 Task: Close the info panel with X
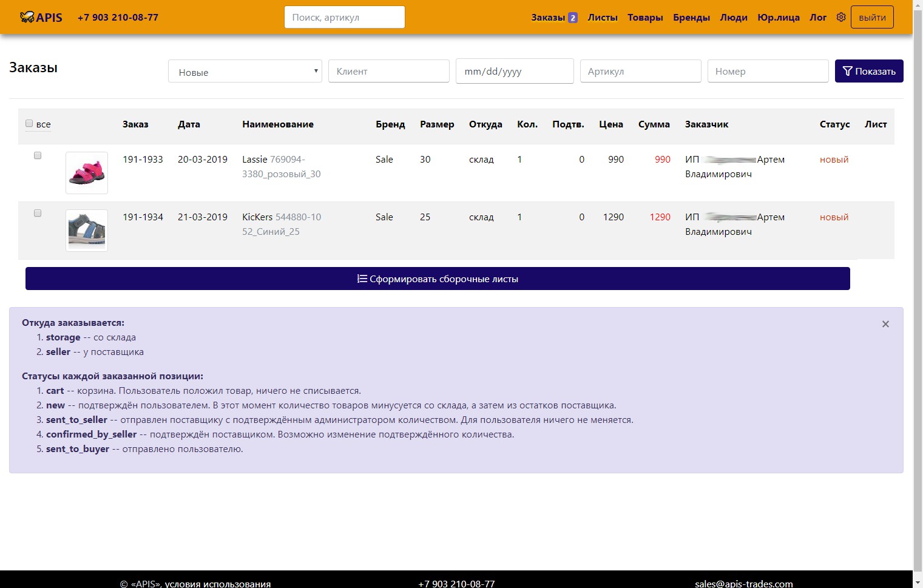coord(885,324)
